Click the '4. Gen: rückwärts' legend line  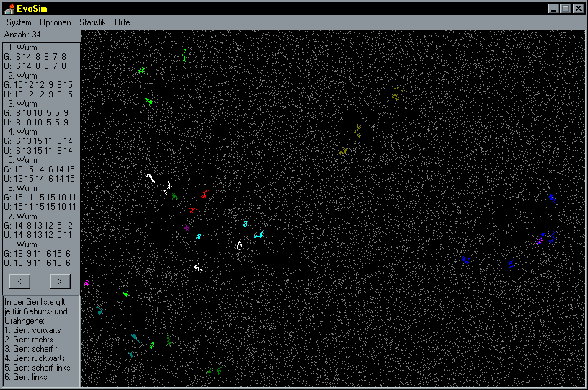pos(35,358)
